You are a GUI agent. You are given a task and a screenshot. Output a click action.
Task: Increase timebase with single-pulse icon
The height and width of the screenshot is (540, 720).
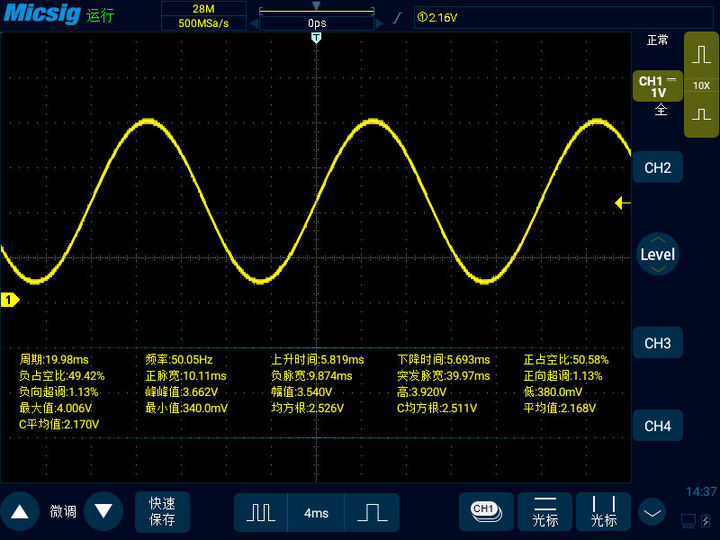(x=372, y=512)
